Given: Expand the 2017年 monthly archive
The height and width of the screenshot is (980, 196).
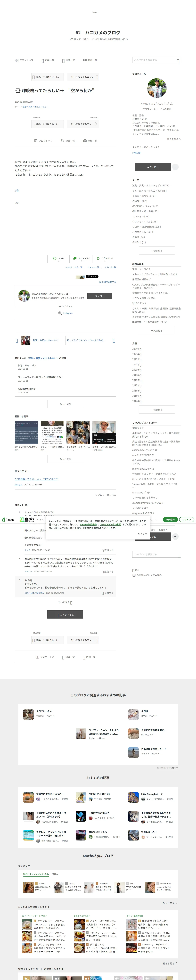Looking at the screenshot, I should coord(137,385).
